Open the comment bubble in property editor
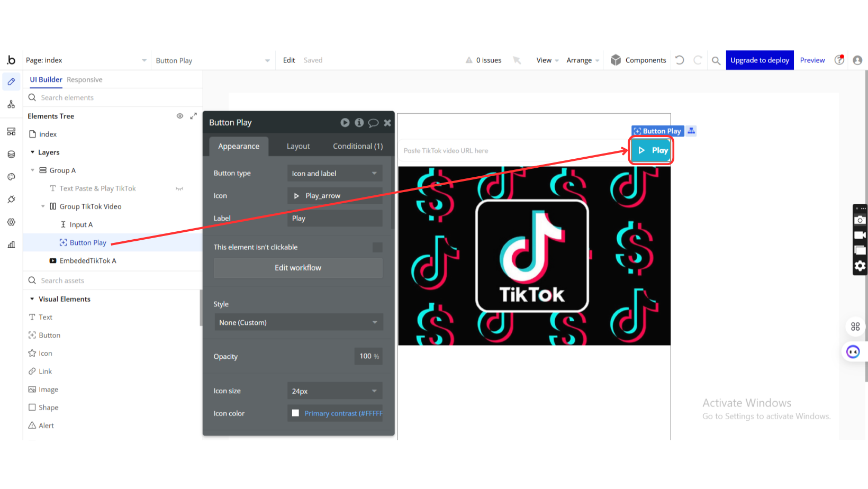868x489 pixels. click(x=373, y=123)
